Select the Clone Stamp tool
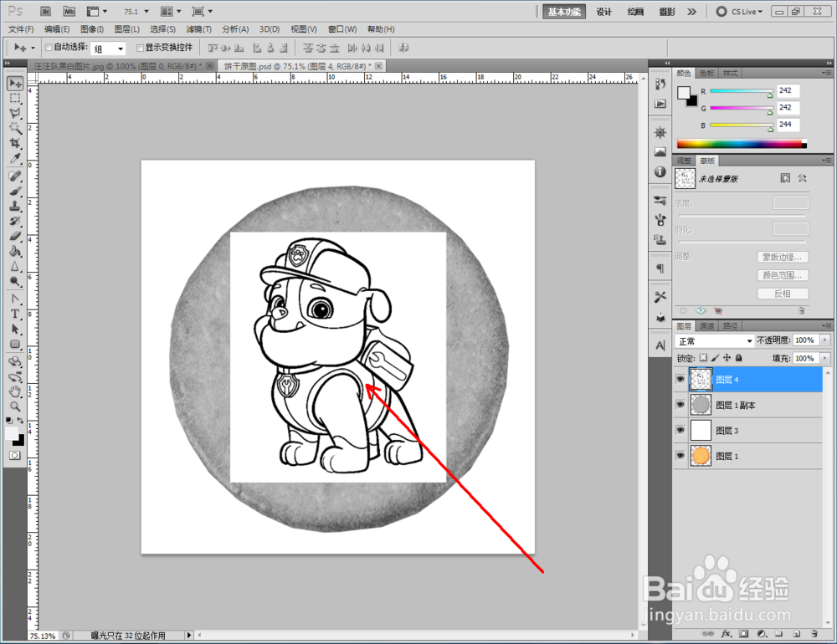 (15, 206)
